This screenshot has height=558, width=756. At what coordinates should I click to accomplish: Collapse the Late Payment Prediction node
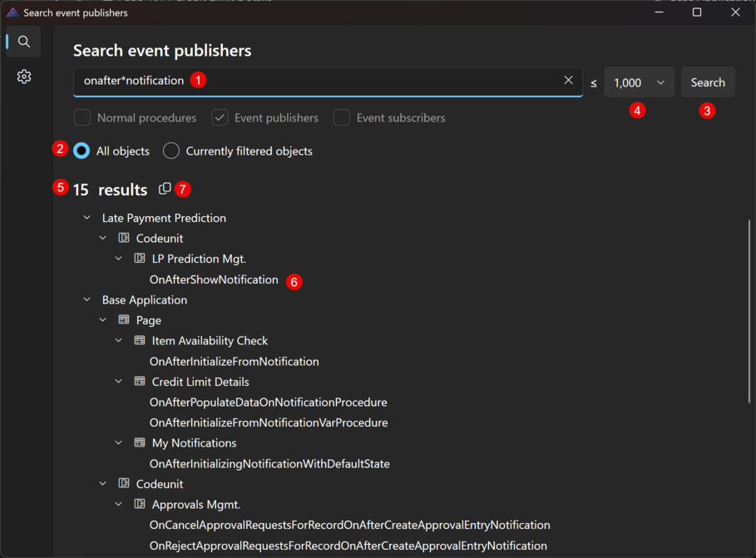(87, 218)
